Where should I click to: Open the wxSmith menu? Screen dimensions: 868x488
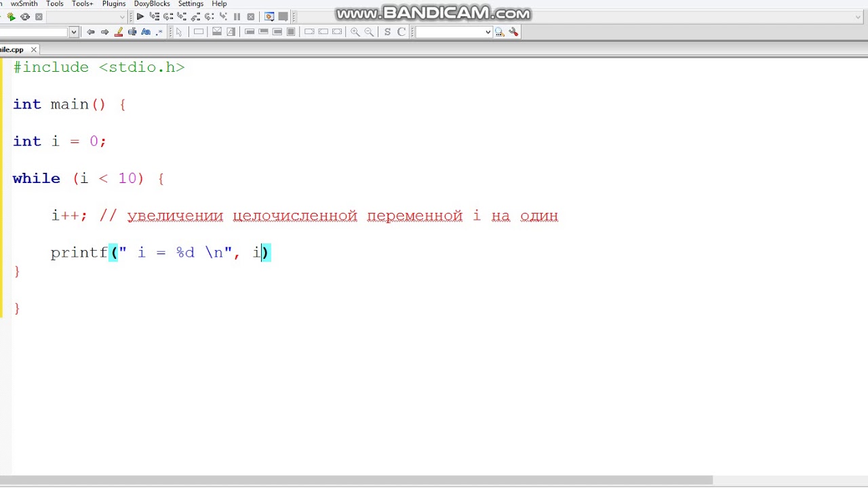pyautogui.click(x=24, y=4)
